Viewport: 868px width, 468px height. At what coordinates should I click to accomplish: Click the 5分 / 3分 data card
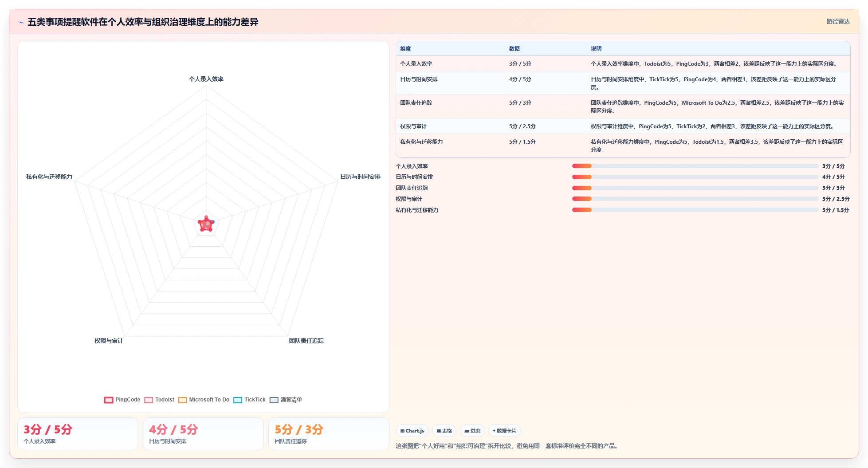pyautogui.click(x=329, y=434)
